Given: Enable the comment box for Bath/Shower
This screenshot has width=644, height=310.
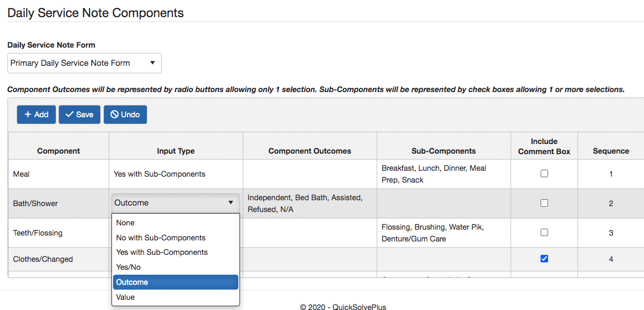Looking at the screenshot, I should click(x=544, y=202).
